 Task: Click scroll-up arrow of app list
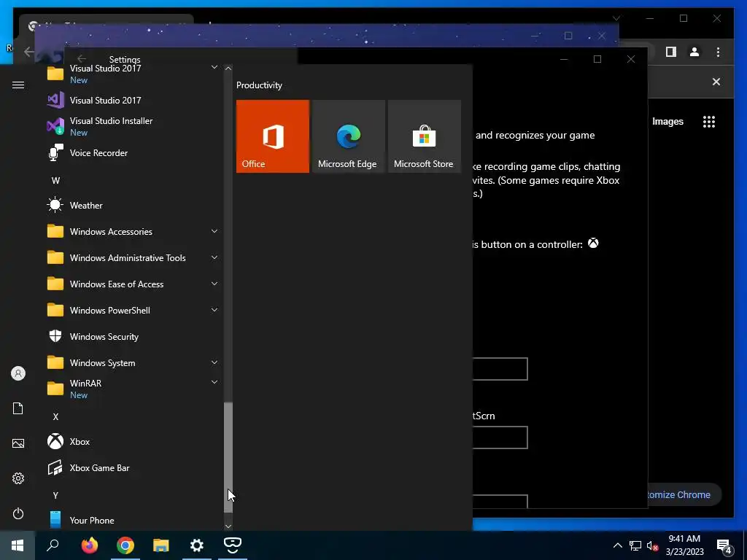pyautogui.click(x=228, y=69)
